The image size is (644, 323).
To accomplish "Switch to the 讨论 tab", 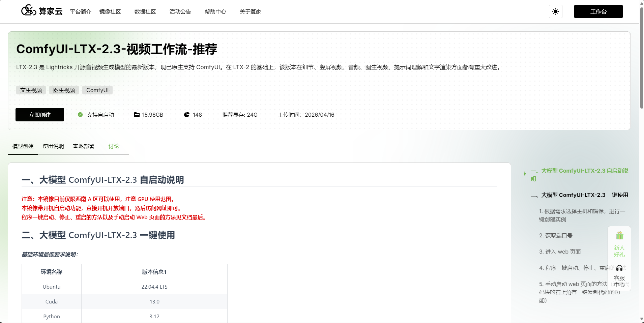I will click(114, 146).
